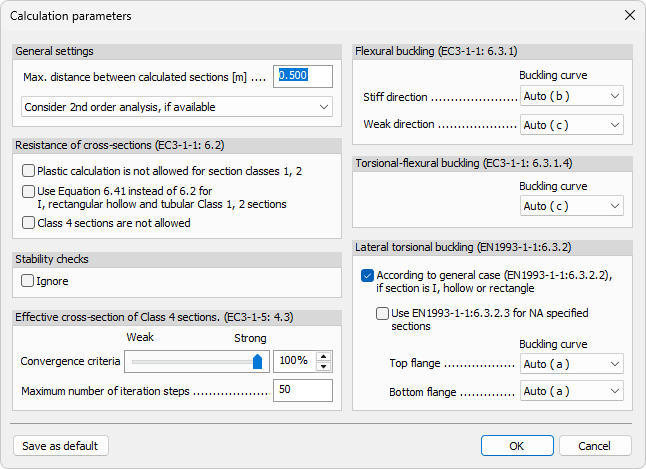The width and height of the screenshot is (646, 469).
Task: Enable Use Equation 6.41 instead of 6.2
Action: [28, 191]
